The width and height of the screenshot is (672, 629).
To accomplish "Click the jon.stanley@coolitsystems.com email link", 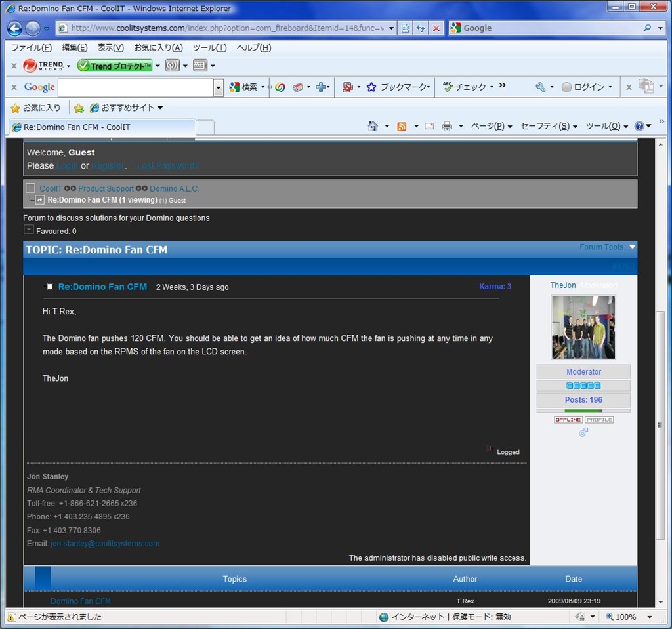I will click(105, 543).
